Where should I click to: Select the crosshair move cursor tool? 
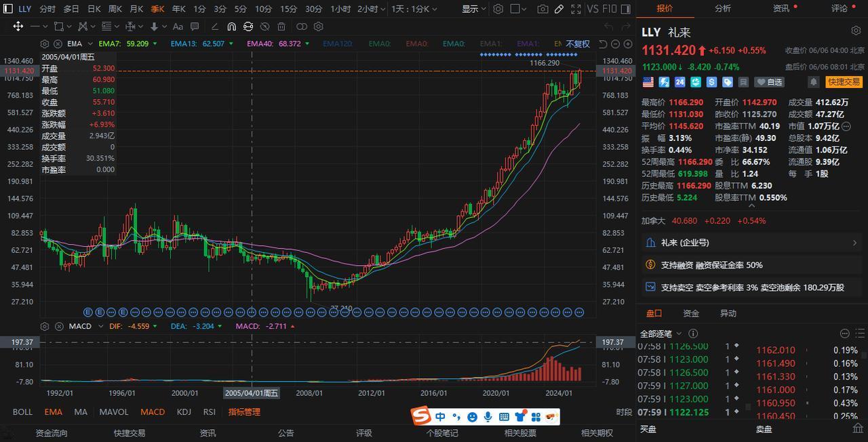(x=18, y=26)
